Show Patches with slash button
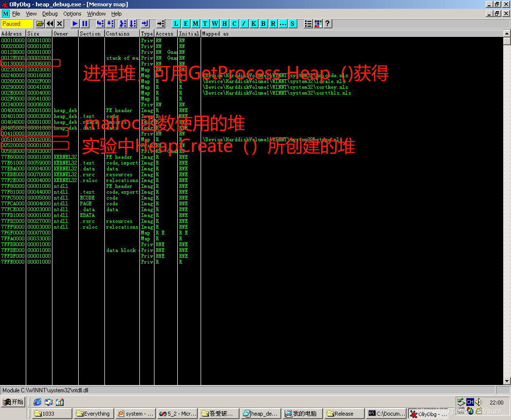The image size is (511, 420). (244, 24)
